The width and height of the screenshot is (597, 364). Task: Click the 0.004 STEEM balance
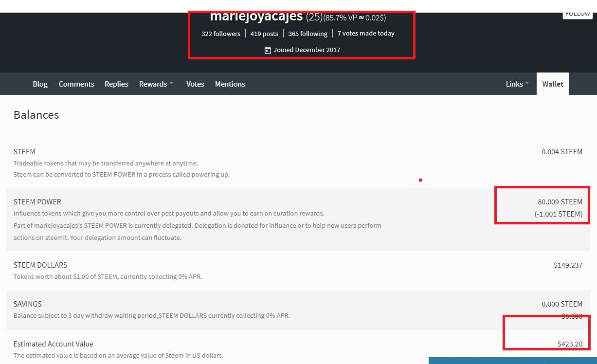click(562, 152)
